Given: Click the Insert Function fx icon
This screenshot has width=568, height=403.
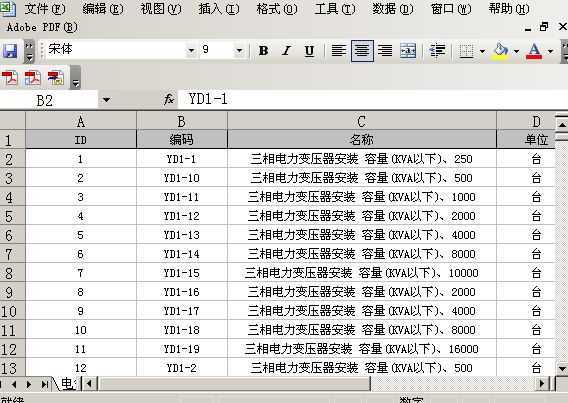Looking at the screenshot, I should [x=169, y=99].
